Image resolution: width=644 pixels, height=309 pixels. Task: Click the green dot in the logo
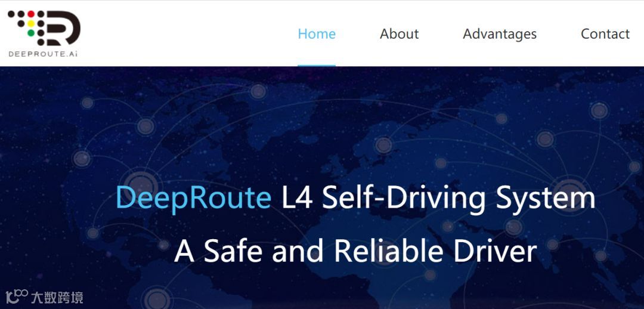31,33
